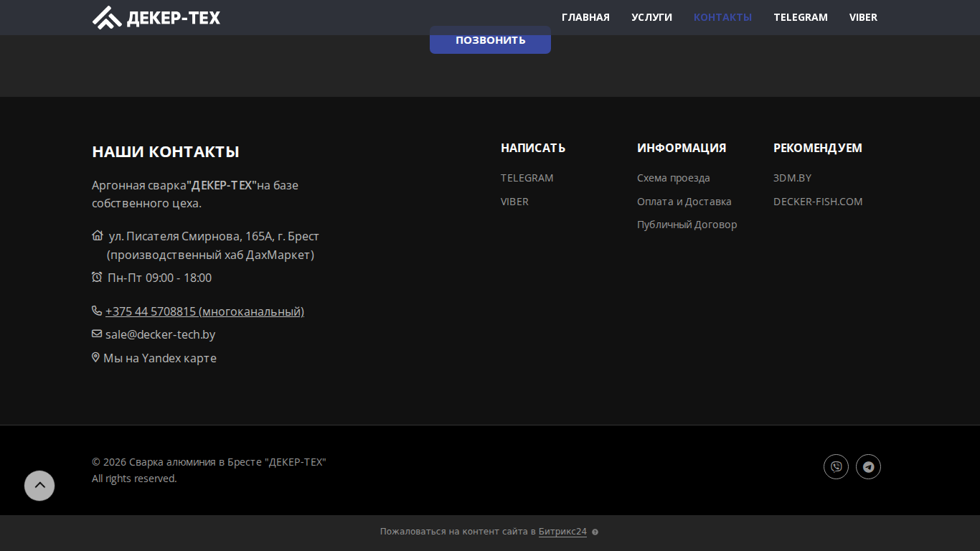Screen dimensions: 980x551
Task: Click the ДЕКЕР-ТЕХ logo in header
Action: tap(156, 17)
